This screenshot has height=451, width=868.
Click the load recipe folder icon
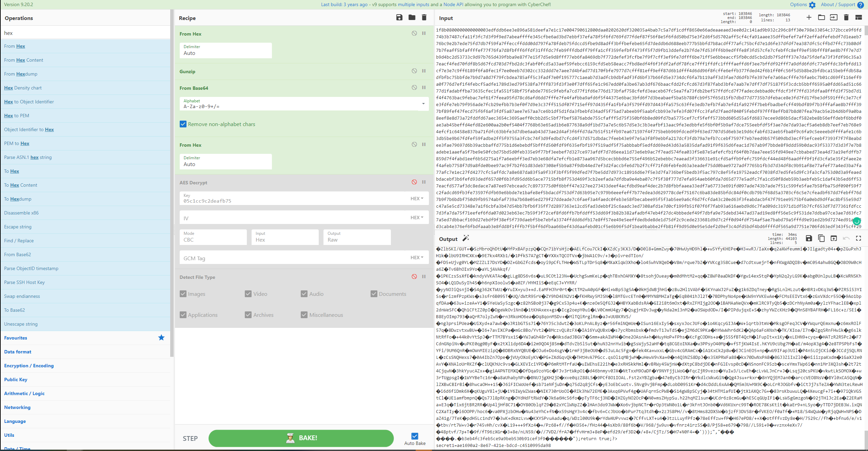(412, 18)
